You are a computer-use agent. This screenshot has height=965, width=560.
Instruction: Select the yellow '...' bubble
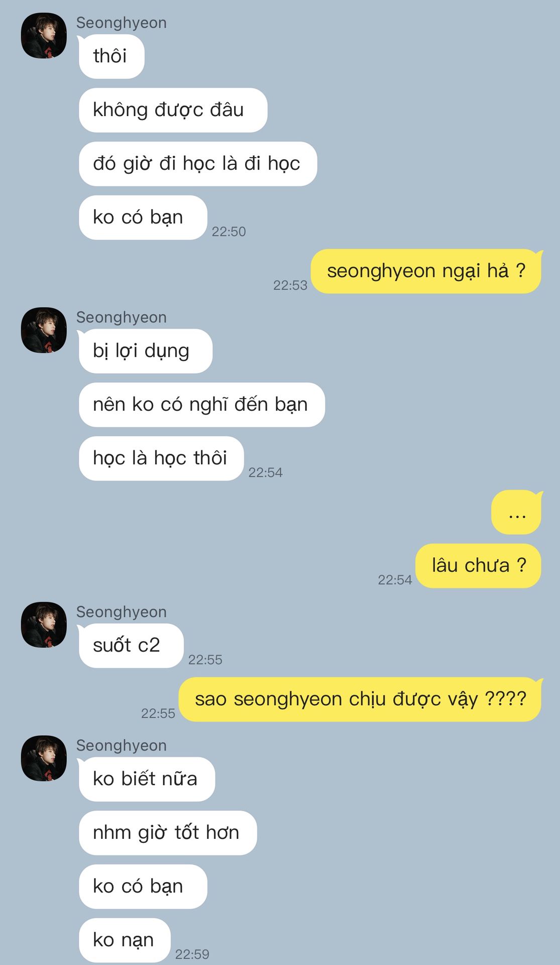(x=517, y=512)
